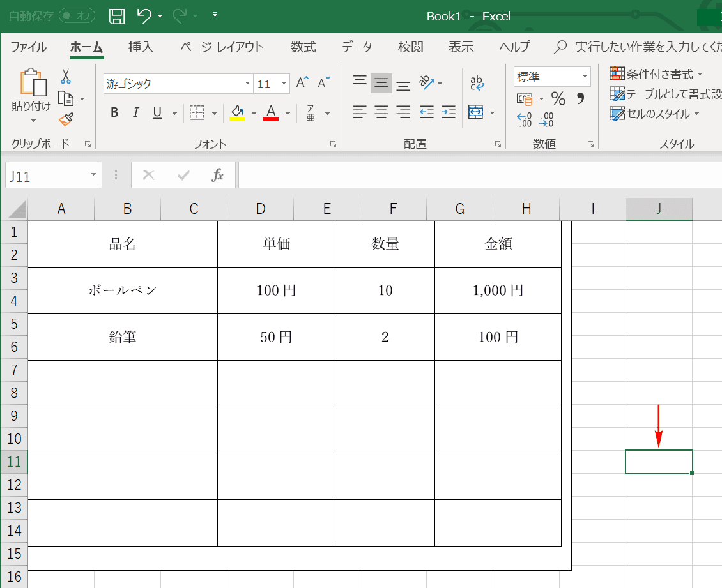Toggle Wrap Text icon
The width and height of the screenshot is (722, 588).
pyautogui.click(x=477, y=83)
